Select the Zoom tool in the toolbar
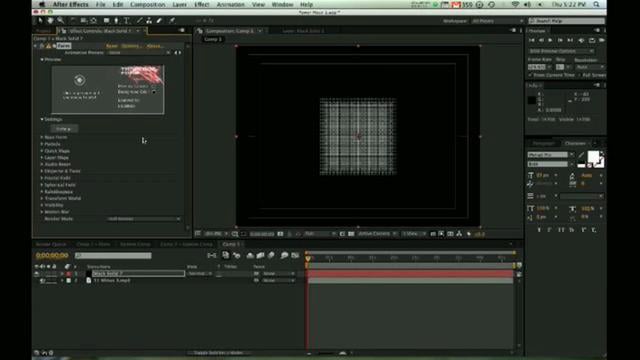Screen dimensions: 640x360 pyautogui.click(x=60, y=20)
